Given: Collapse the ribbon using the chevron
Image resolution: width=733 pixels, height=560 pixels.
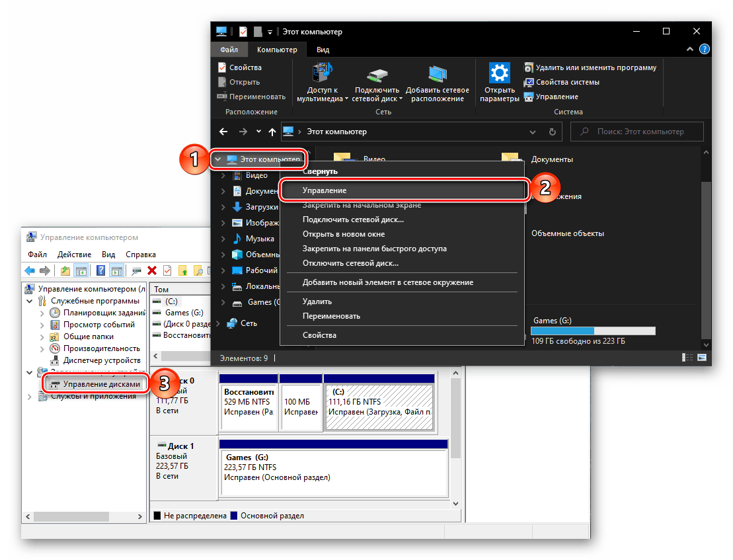Looking at the screenshot, I should click(691, 50).
